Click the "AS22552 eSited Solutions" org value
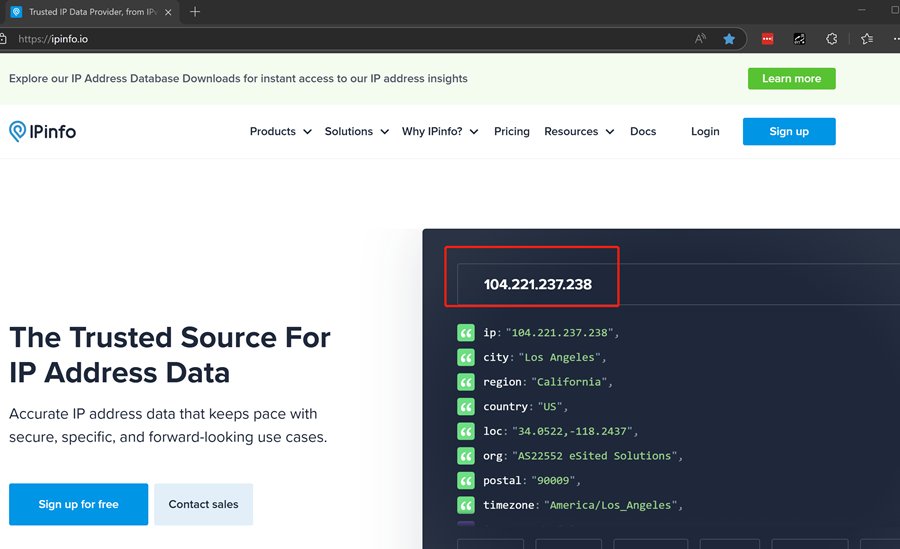The height and width of the screenshot is (549, 900). coord(595,456)
